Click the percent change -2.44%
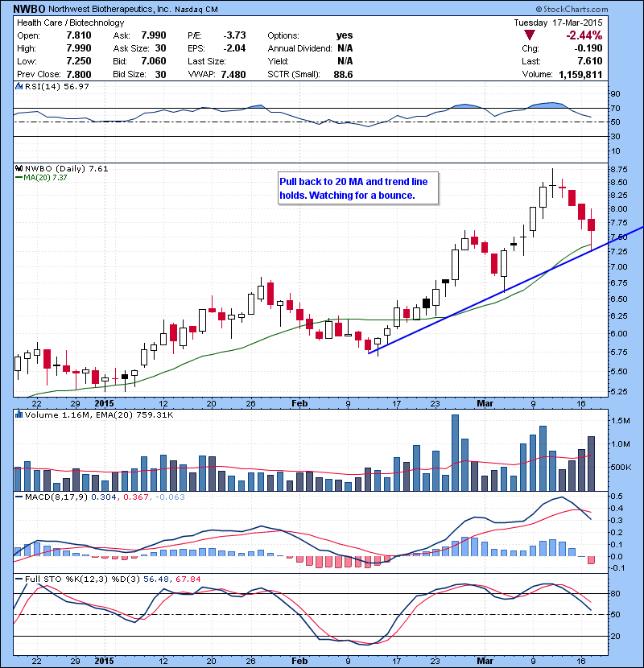 tap(584, 35)
